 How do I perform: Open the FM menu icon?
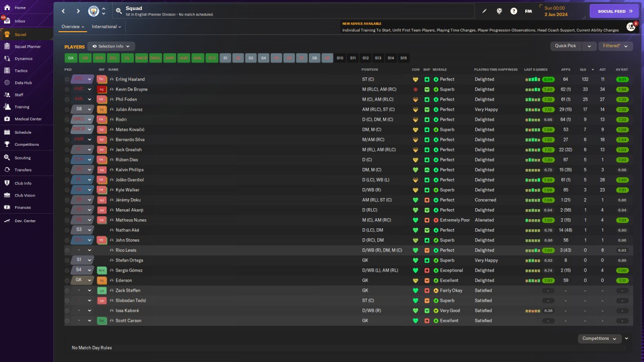[x=528, y=11]
